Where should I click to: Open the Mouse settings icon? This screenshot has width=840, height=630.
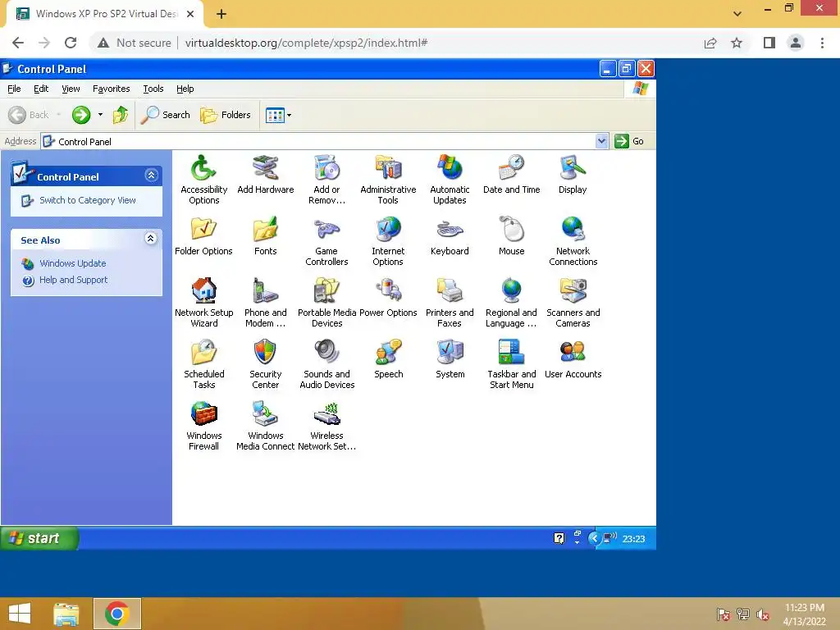click(512, 230)
